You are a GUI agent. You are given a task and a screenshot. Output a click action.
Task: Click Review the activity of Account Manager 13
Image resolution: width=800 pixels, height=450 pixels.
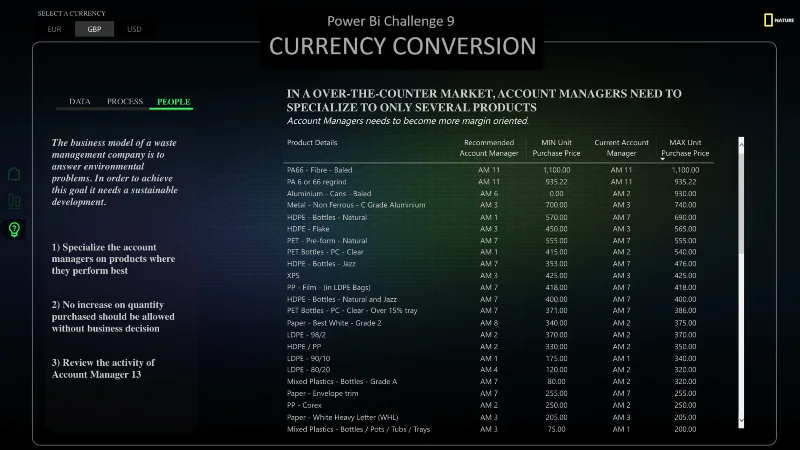(103, 368)
